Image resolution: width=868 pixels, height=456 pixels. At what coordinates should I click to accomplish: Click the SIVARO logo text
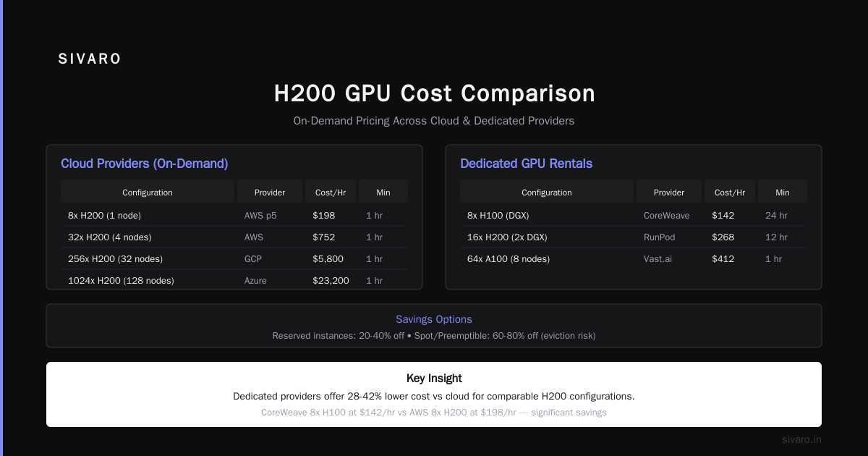[x=90, y=59]
